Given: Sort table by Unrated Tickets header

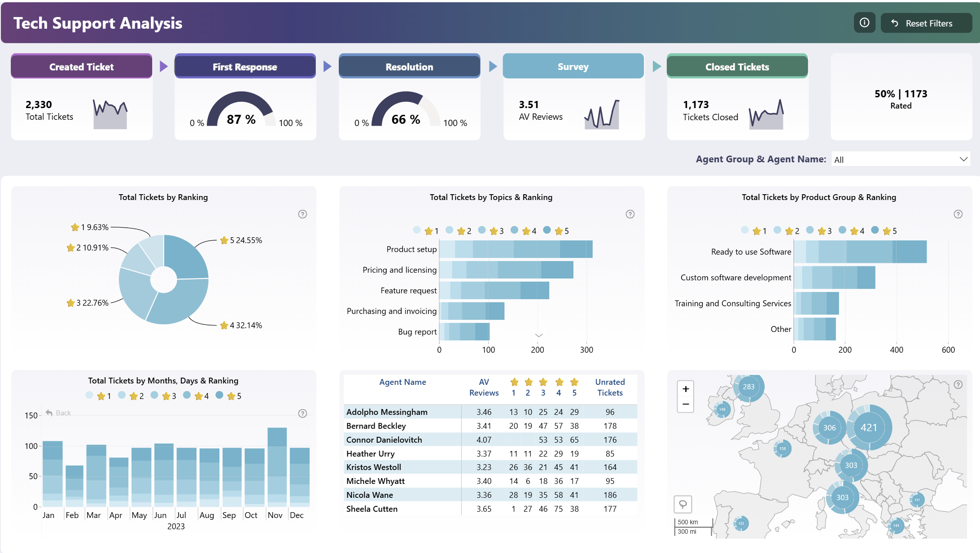Looking at the screenshot, I should (610, 387).
